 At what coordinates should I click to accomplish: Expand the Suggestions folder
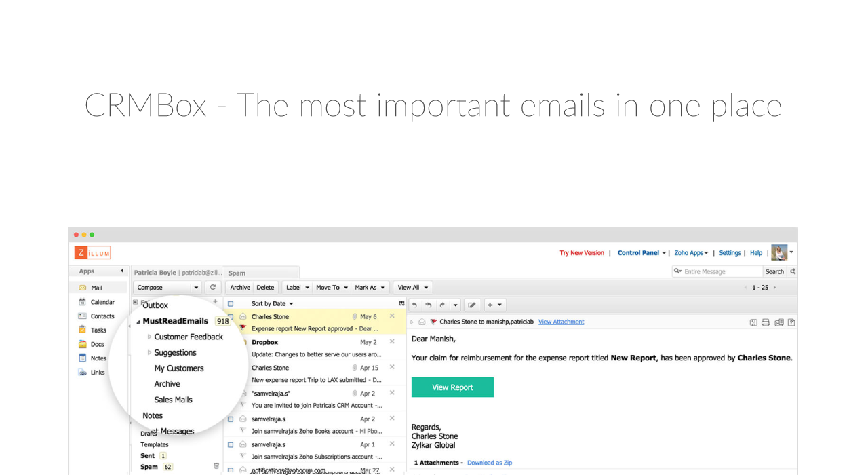pos(149,352)
